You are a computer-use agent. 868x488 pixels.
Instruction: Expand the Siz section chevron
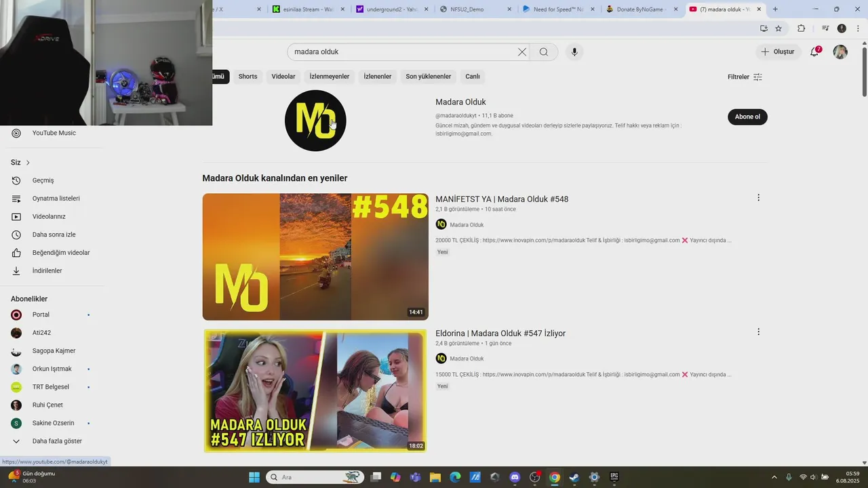28,163
